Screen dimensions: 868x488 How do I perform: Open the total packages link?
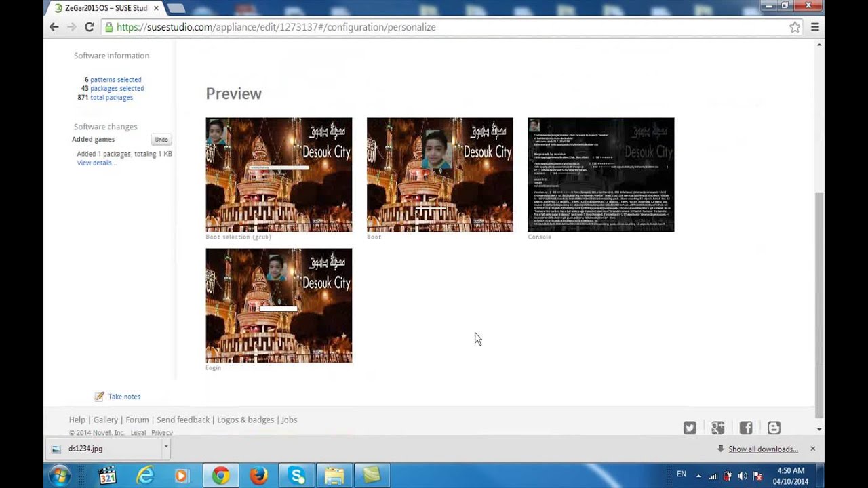click(x=112, y=97)
